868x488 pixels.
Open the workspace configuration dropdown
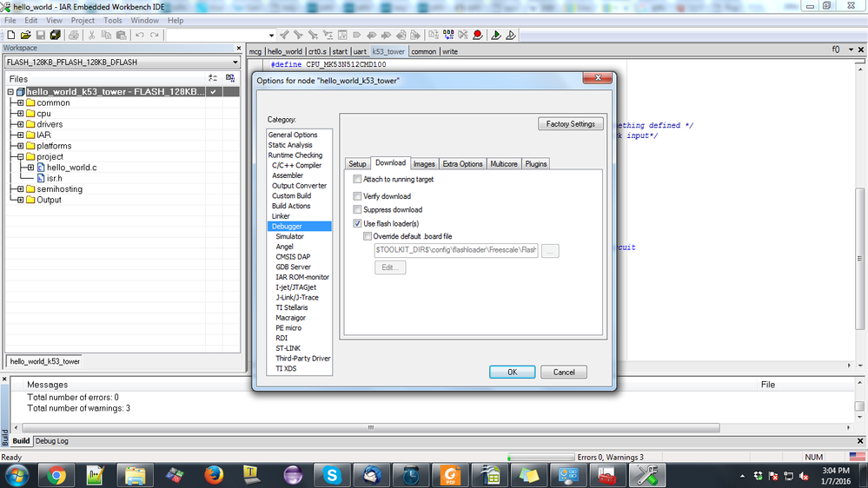[235, 62]
